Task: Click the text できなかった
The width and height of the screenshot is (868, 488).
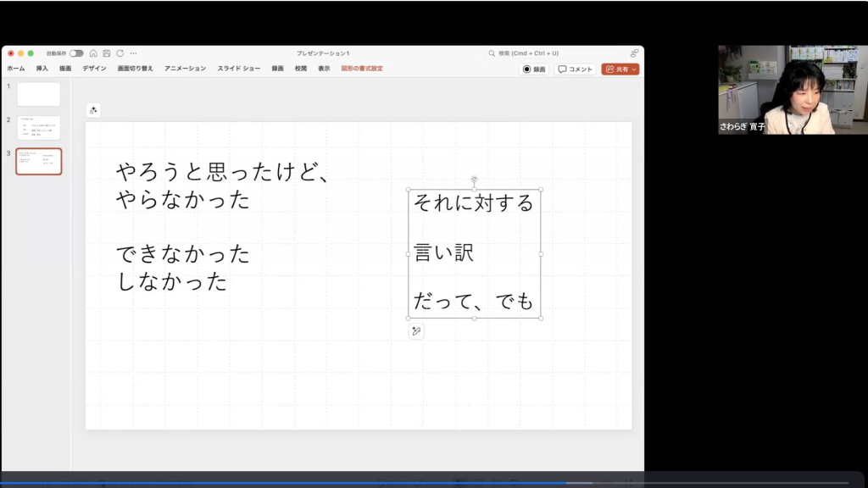Action: coord(183,254)
